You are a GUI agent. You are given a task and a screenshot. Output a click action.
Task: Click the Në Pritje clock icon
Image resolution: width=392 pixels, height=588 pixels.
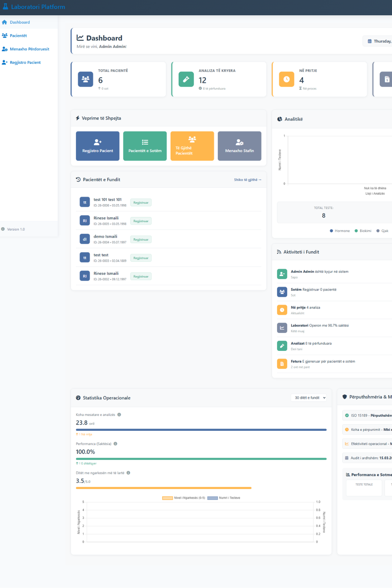tap(287, 79)
